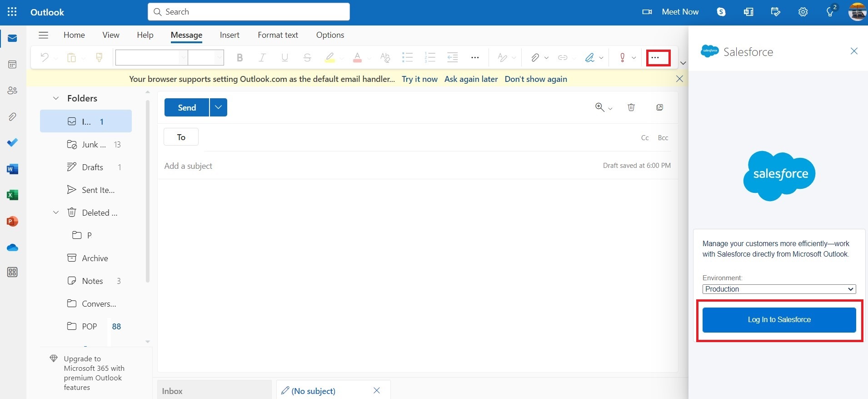868x399 pixels.
Task: Open more formatting options ellipsis
Action: tap(475, 57)
